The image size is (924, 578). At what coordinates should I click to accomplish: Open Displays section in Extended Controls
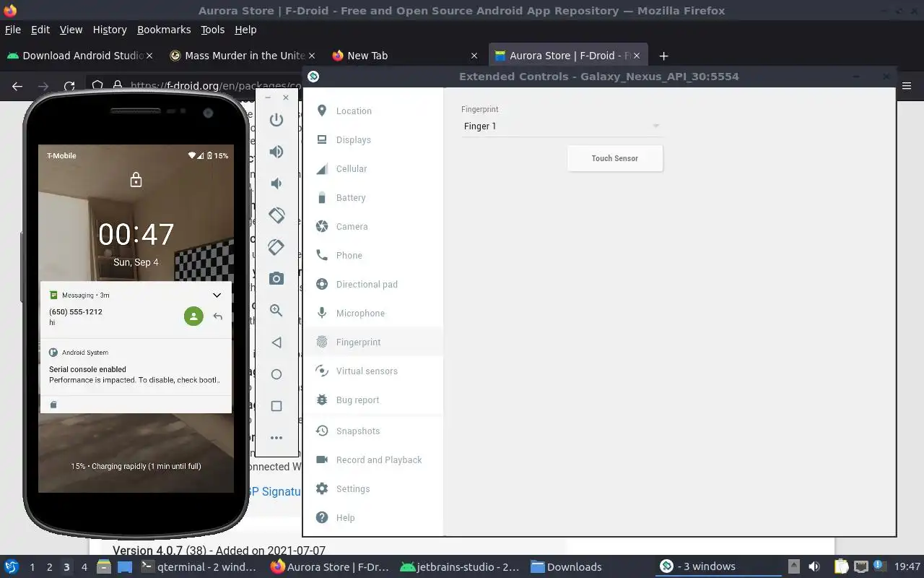tap(373, 139)
